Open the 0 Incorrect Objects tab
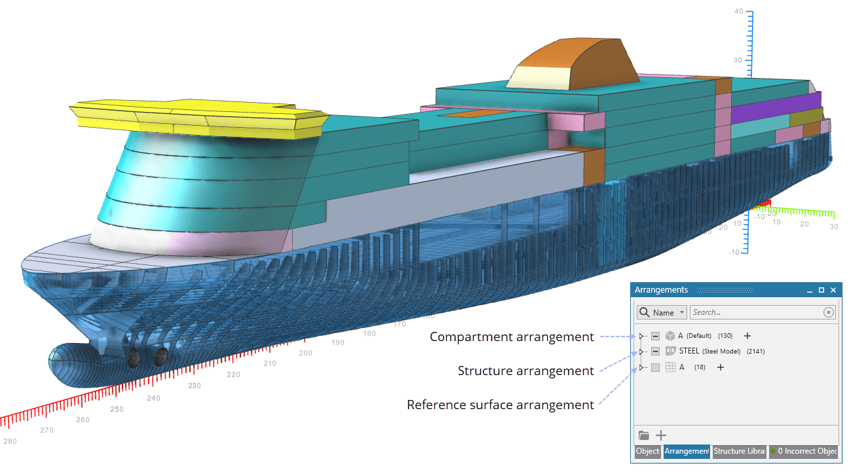 tap(803, 451)
